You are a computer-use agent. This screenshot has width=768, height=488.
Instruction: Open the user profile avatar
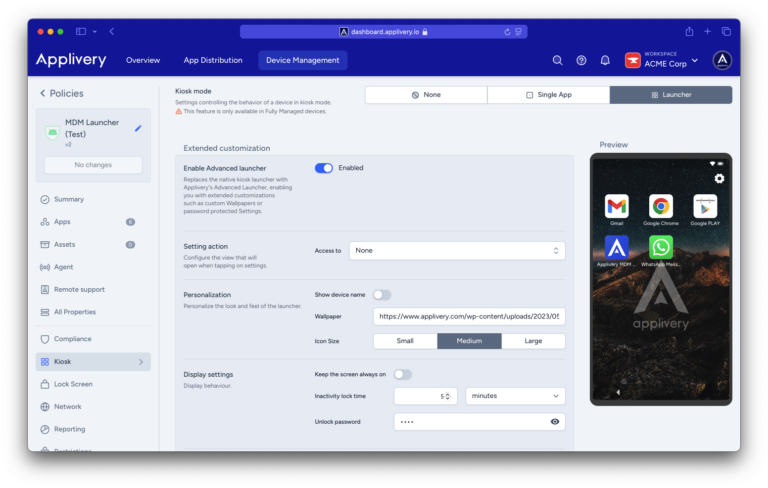pos(722,60)
